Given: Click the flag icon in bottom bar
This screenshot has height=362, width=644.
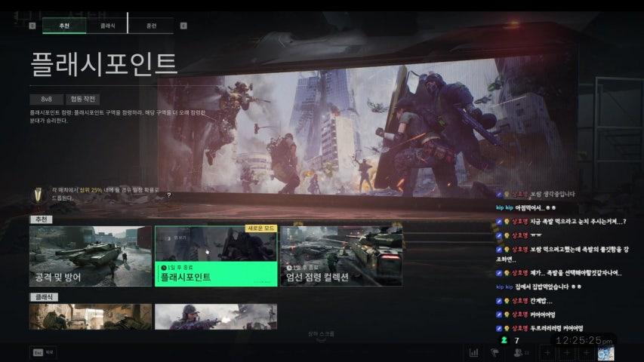Looking at the screenshot, I should point(495,352).
